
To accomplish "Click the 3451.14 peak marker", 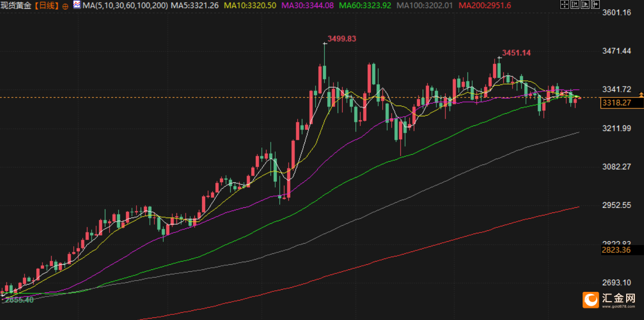I will 516,53.
